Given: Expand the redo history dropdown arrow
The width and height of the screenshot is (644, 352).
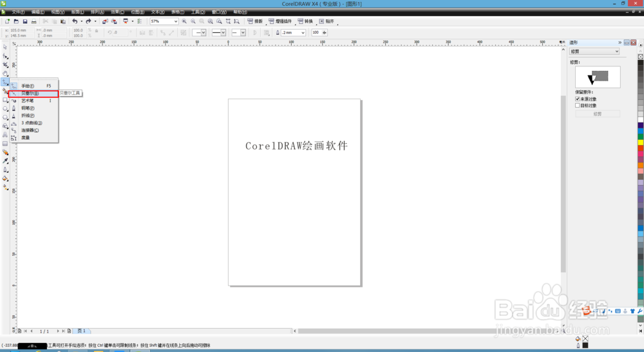Looking at the screenshot, I should pos(95,21).
